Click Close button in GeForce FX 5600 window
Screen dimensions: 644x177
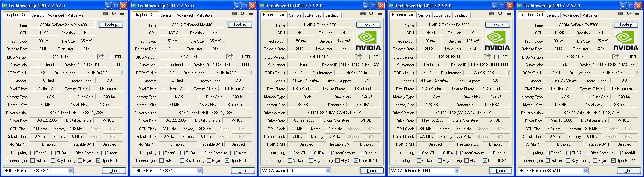tap(500, 171)
